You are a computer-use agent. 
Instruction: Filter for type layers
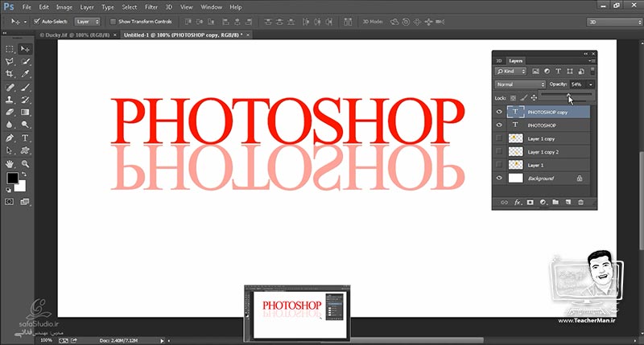(558, 72)
